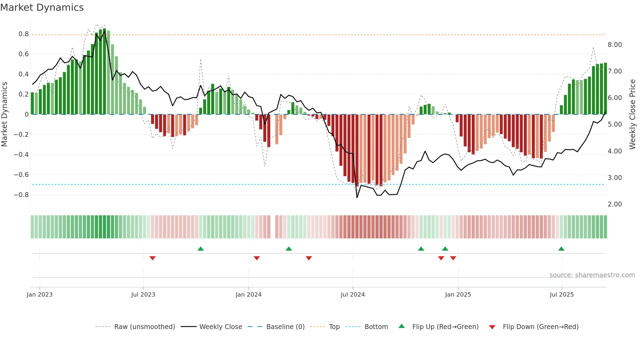
Task: Click the '5.00' price axis tick label
Action: pos(615,124)
